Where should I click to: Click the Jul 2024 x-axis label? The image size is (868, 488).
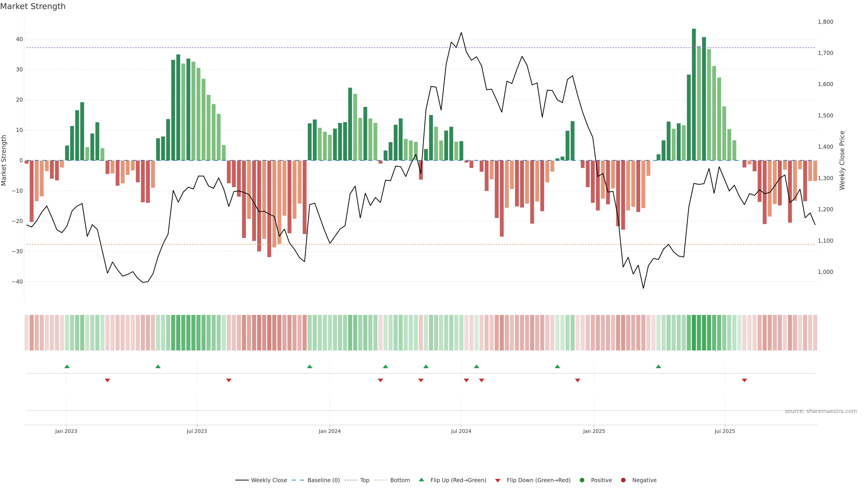(x=461, y=431)
